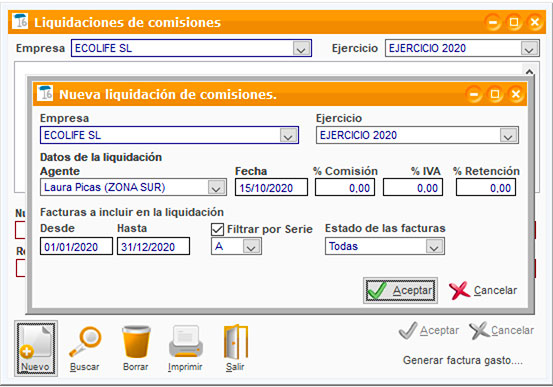Click Cancelar in the Nueva liquidación dialog

(483, 290)
